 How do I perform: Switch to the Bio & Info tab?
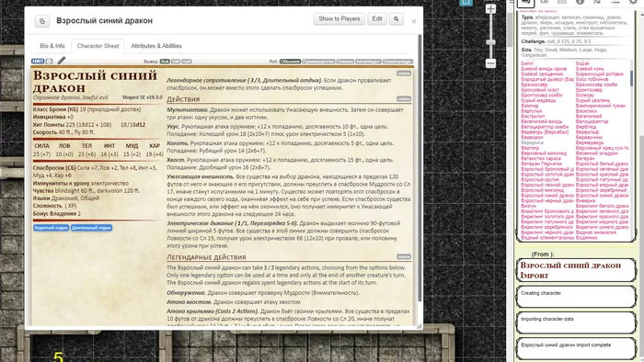52,46
